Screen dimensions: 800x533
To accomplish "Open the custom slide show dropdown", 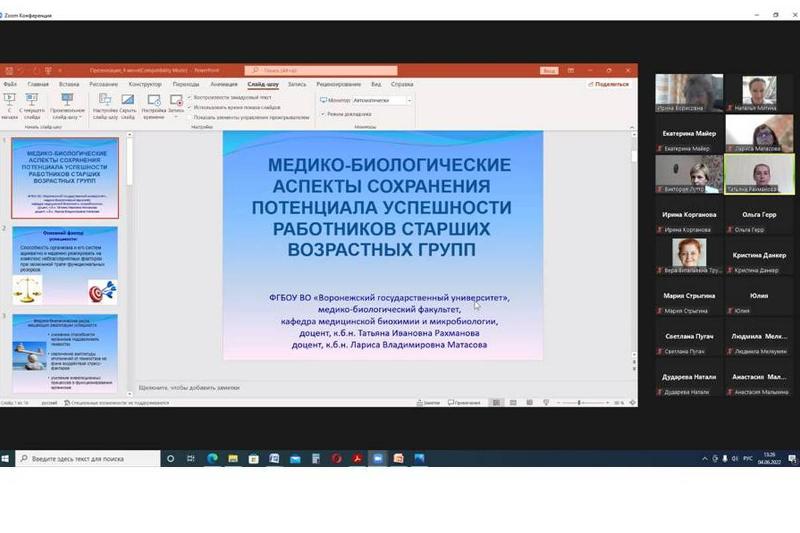I will 67,104.
